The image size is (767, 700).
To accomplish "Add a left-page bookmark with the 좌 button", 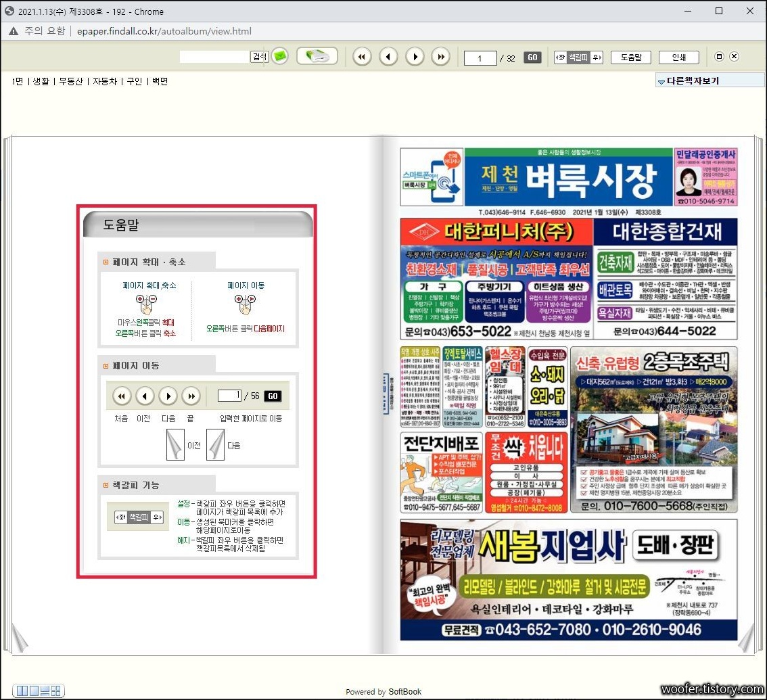I will 560,57.
